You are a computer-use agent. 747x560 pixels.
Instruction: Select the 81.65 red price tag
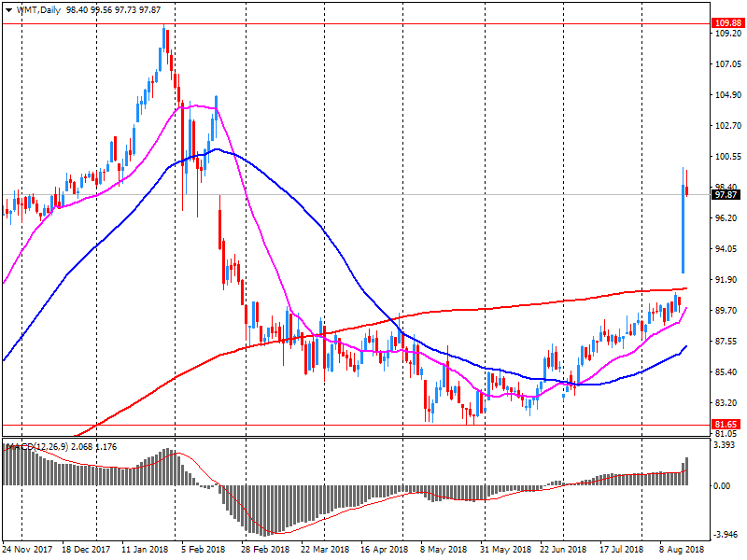[726, 425]
